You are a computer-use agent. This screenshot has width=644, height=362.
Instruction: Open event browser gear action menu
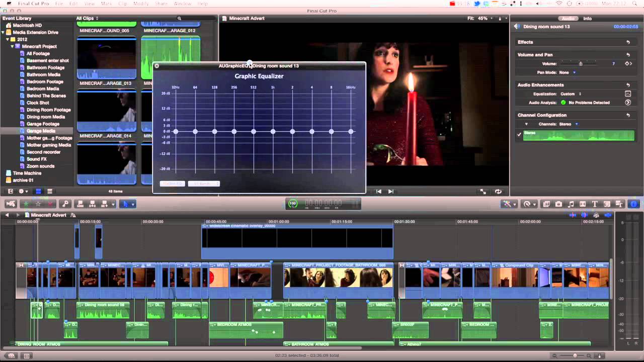point(23,192)
